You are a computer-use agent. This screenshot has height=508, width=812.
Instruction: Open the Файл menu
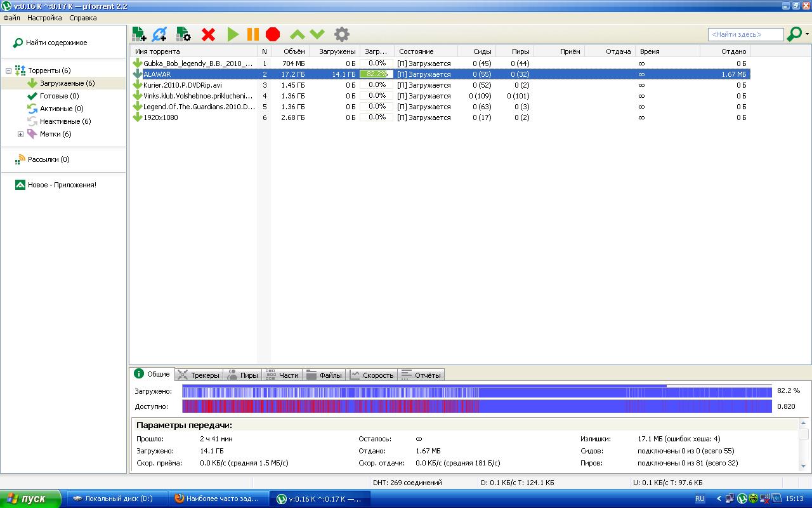11,18
